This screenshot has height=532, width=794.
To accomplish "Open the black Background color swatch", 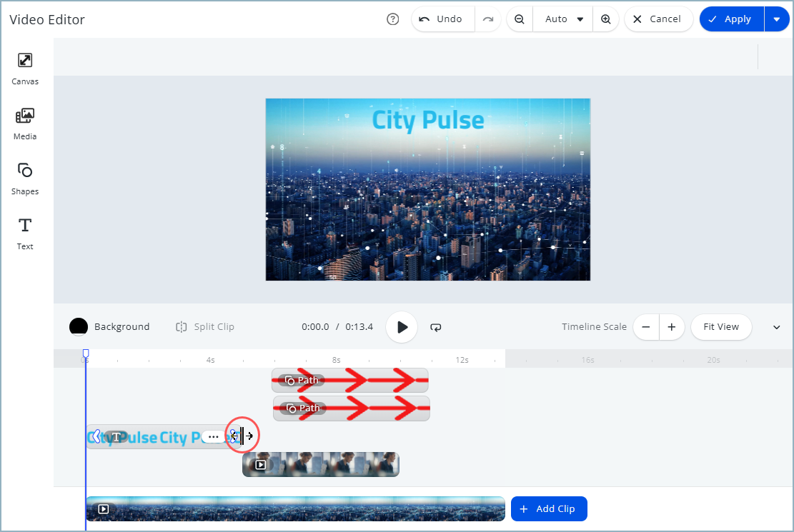I will point(79,327).
